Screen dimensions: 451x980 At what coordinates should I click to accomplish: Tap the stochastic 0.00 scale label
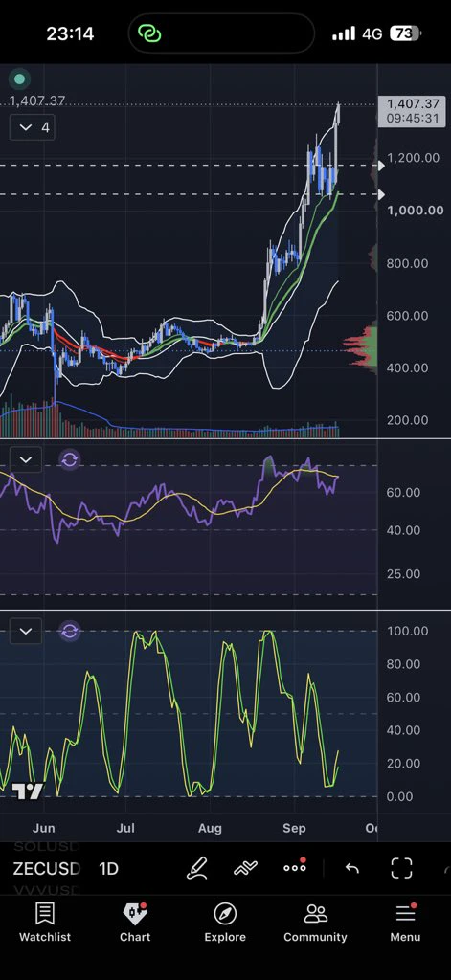pos(400,796)
